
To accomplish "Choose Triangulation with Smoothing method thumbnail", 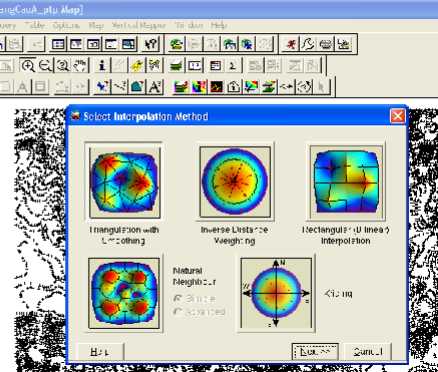I will 125,182.
